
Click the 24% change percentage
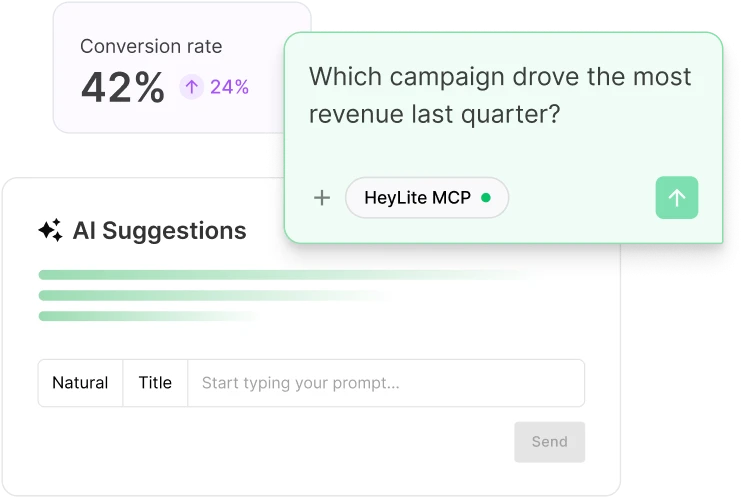[x=229, y=87]
